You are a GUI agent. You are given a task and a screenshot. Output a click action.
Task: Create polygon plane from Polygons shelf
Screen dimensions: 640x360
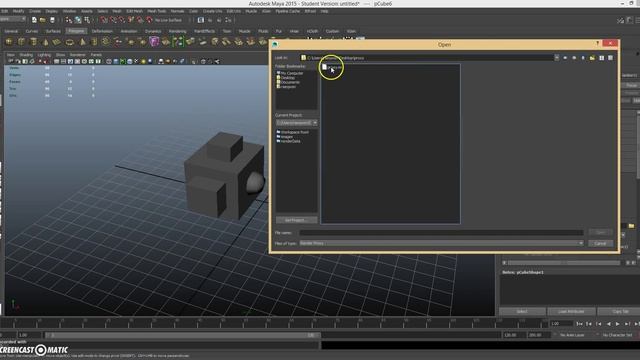57,42
